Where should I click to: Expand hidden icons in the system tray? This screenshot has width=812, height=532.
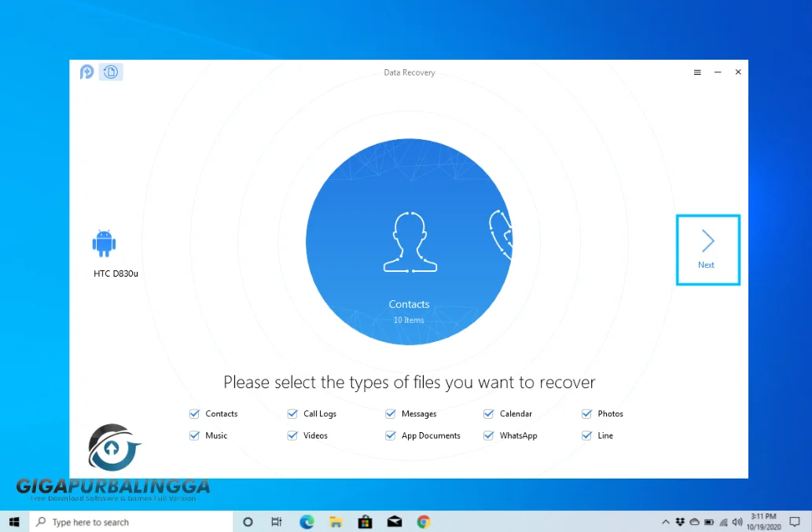click(x=666, y=521)
